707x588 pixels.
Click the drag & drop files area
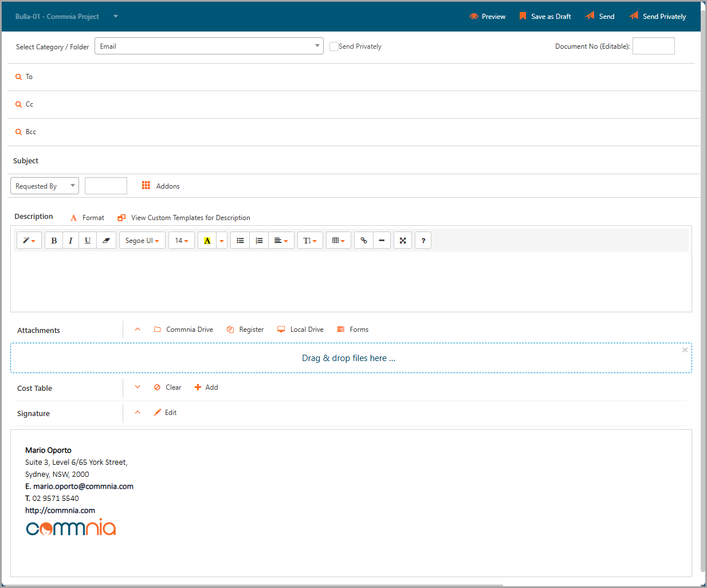click(x=351, y=358)
